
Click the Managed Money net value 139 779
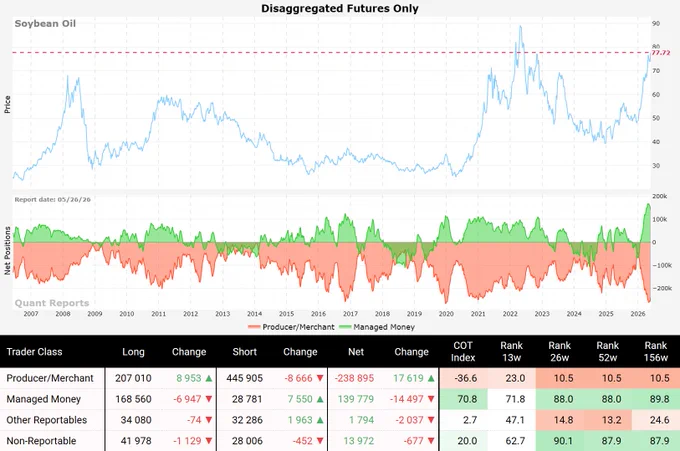[356, 399]
